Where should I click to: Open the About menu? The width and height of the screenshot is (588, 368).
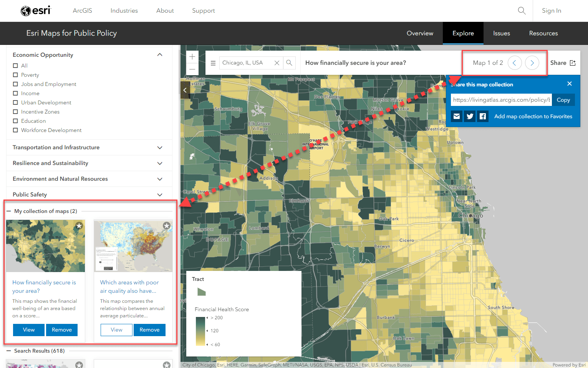[x=165, y=11]
